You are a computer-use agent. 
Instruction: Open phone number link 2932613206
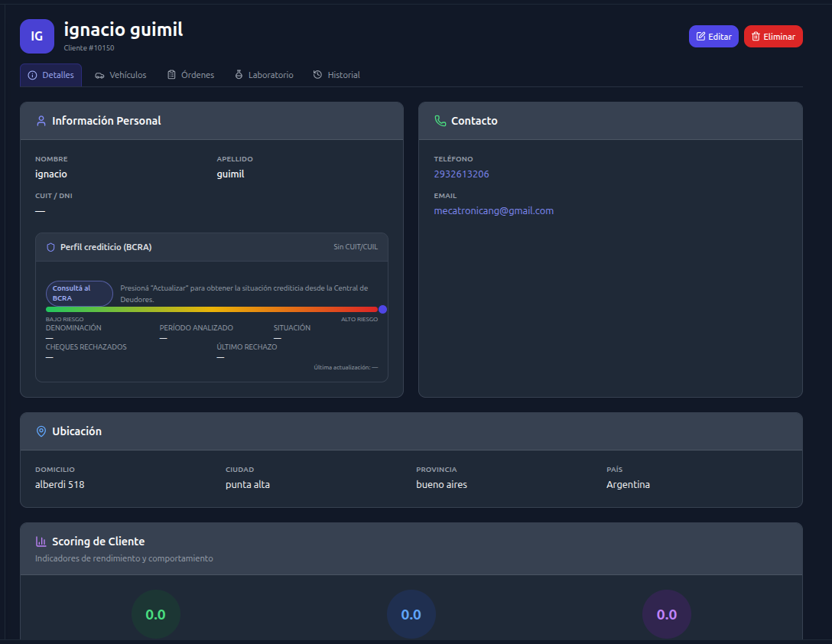(x=461, y=174)
